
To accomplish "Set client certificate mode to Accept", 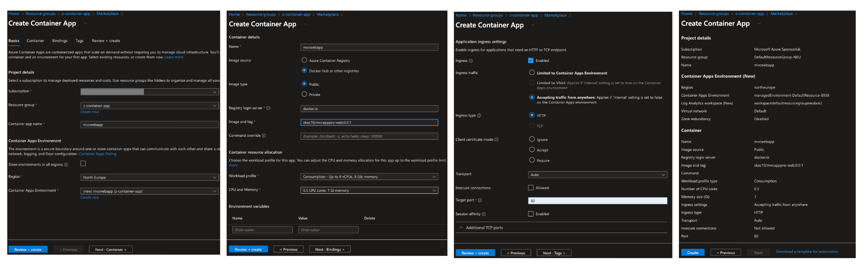I will [x=532, y=150].
